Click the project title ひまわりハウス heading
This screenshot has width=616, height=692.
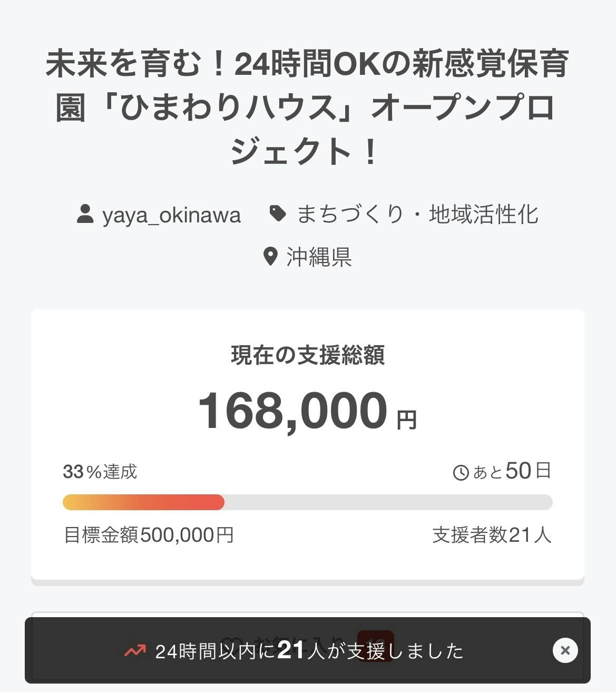[x=307, y=108]
